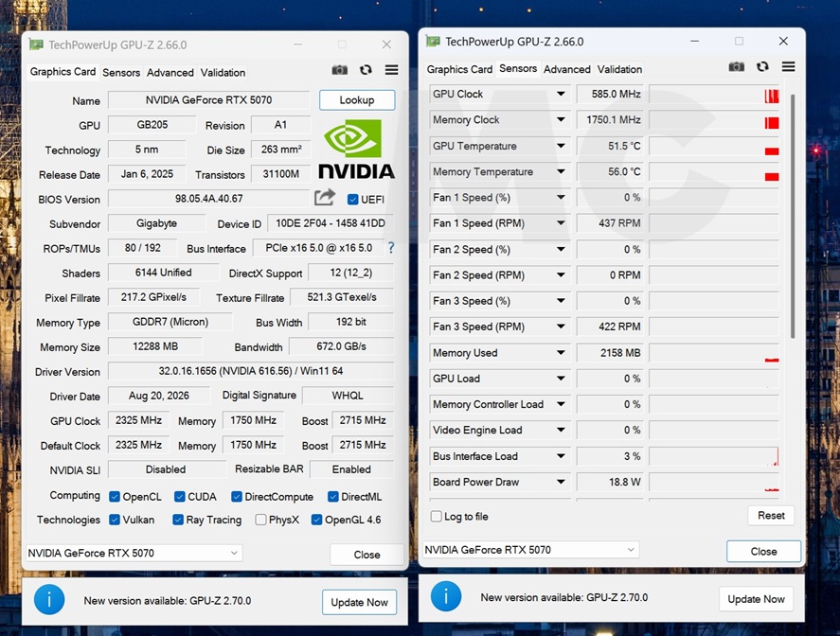Click Close button in left GPU-Z window
This screenshot has height=636, width=840.
[366, 555]
